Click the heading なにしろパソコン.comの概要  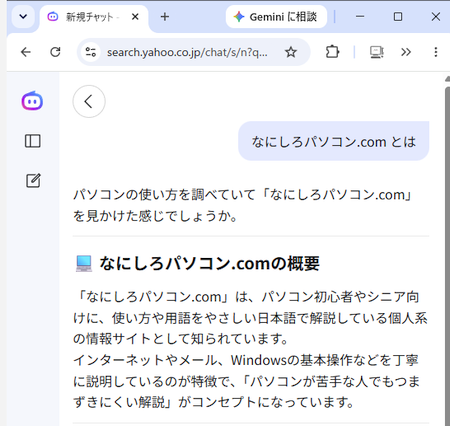point(209,263)
